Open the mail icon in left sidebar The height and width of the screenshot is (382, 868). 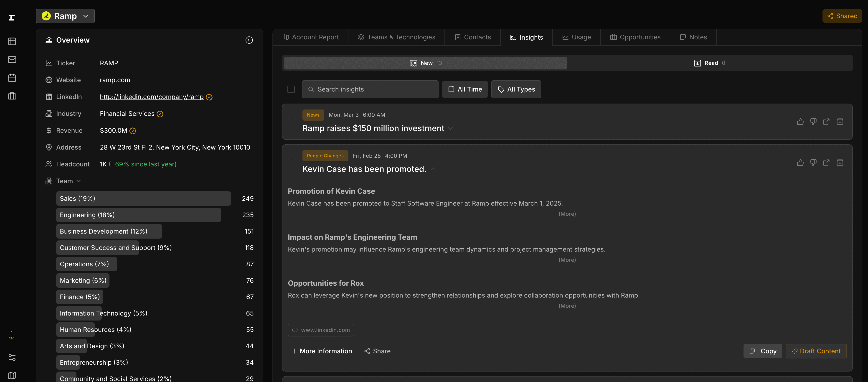pyautogui.click(x=12, y=60)
